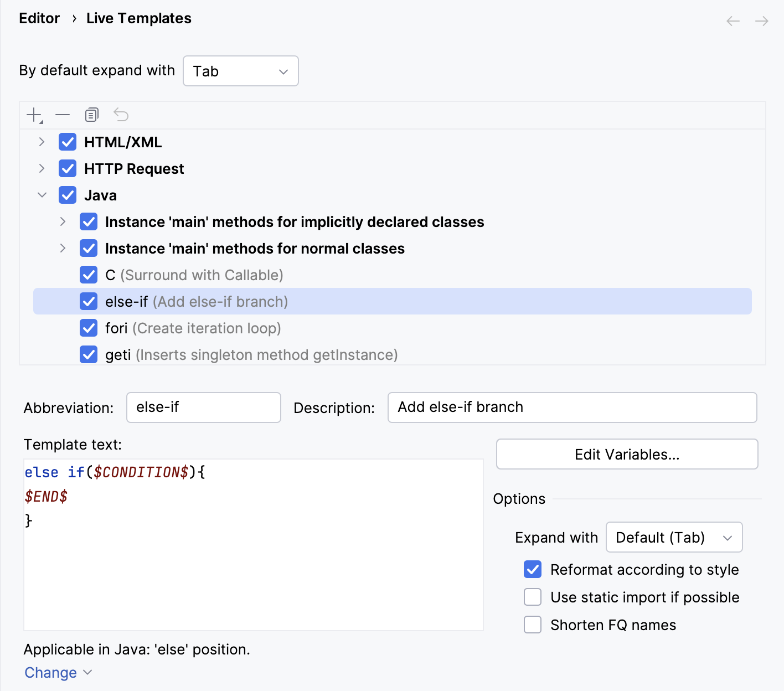Enable Shorten FQ names
This screenshot has height=691, width=784.
pos(532,625)
